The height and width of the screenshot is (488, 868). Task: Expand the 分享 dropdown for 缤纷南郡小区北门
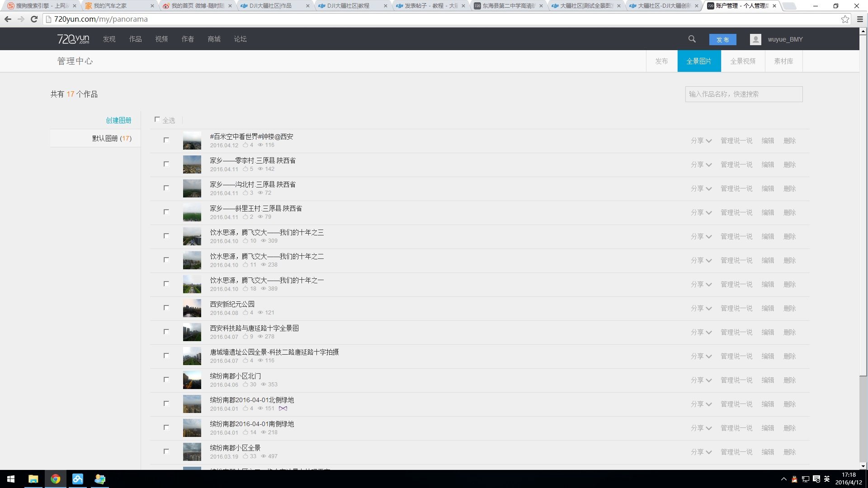point(701,380)
